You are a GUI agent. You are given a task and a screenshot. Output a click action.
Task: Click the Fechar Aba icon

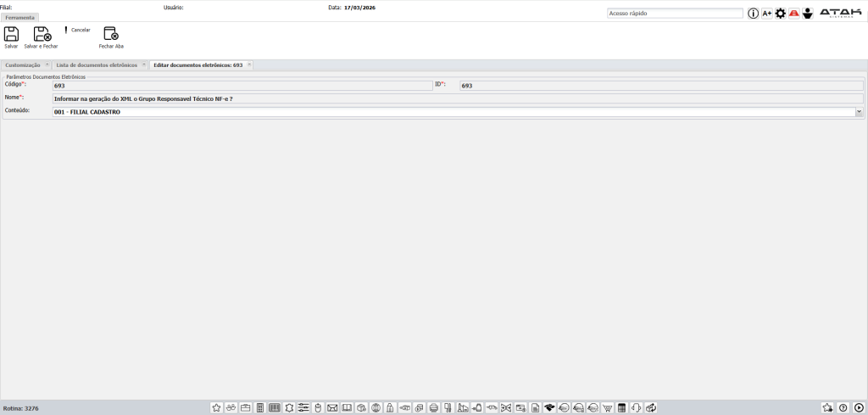[x=111, y=34]
